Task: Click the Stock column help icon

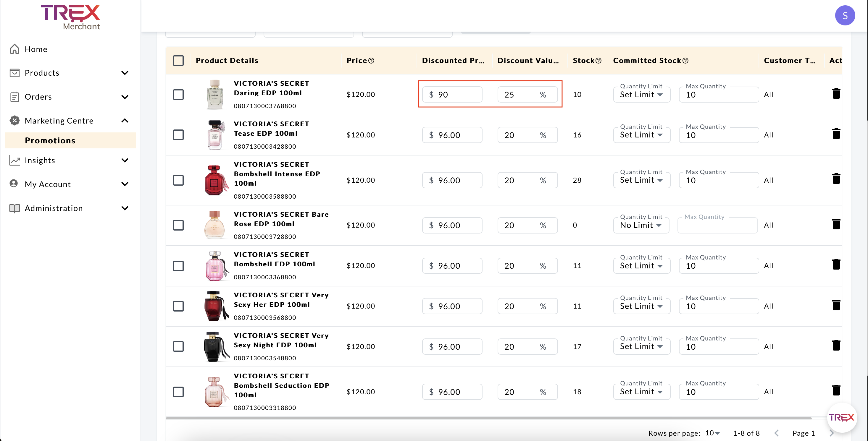Action: (598, 61)
